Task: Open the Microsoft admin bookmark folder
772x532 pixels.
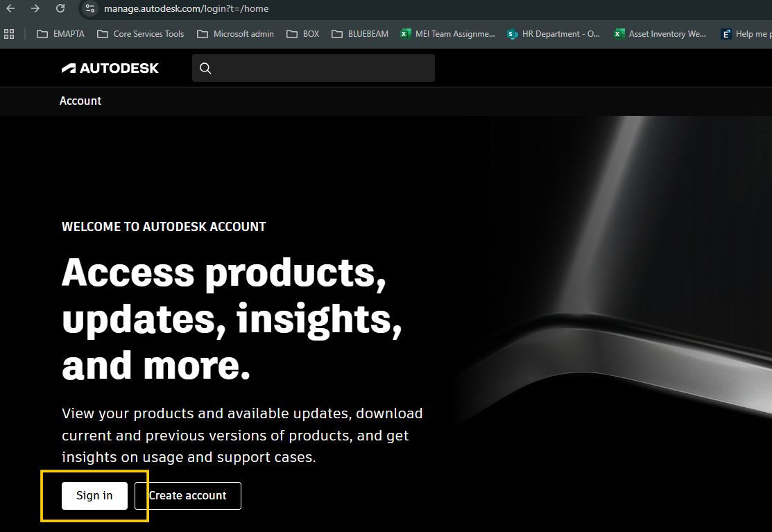Action: point(235,34)
